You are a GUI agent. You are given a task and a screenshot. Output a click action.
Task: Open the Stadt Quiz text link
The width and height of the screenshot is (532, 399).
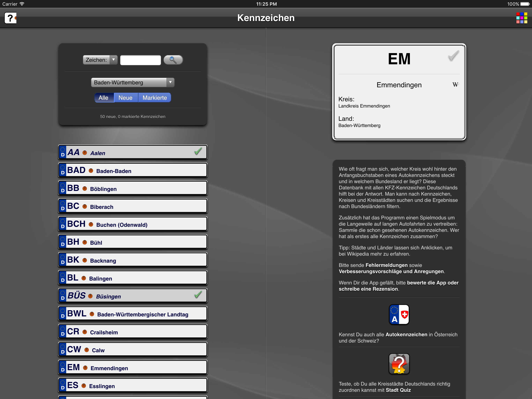click(x=398, y=390)
